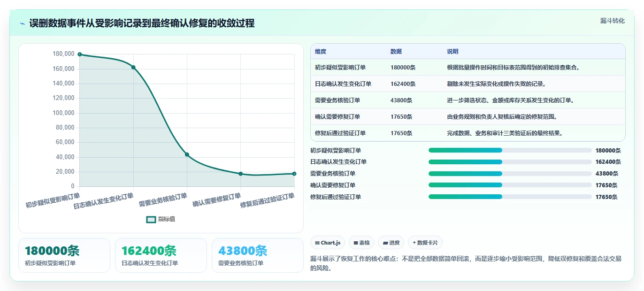Click the progress bar for 确认需要修复订单
This screenshot has width=644, height=291.
[x=510, y=185]
